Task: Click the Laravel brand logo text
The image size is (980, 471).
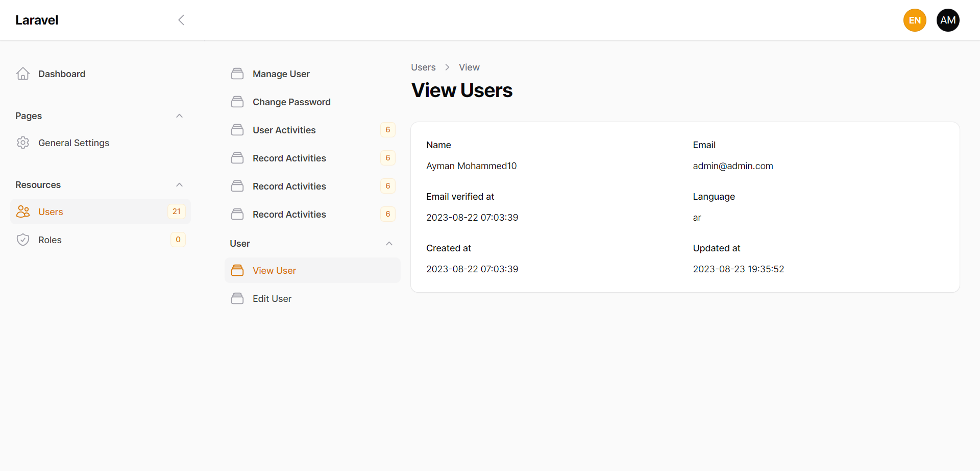Action: 37,20
